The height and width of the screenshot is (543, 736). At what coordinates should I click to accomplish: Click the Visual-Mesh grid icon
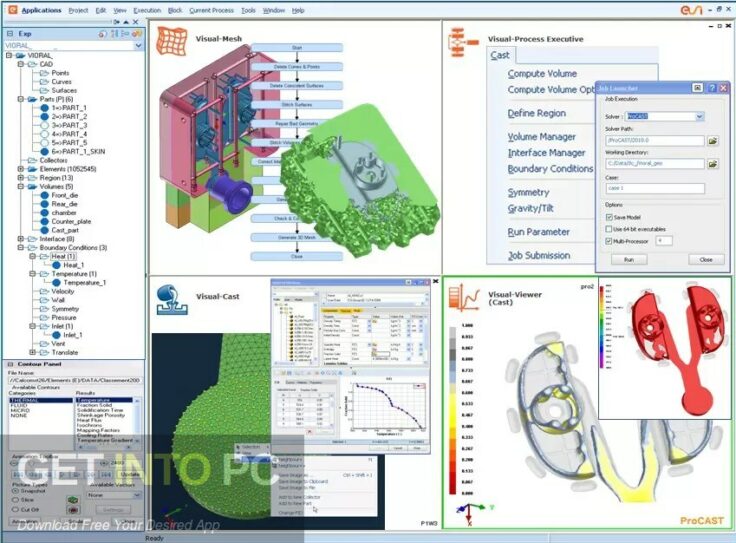pos(171,41)
